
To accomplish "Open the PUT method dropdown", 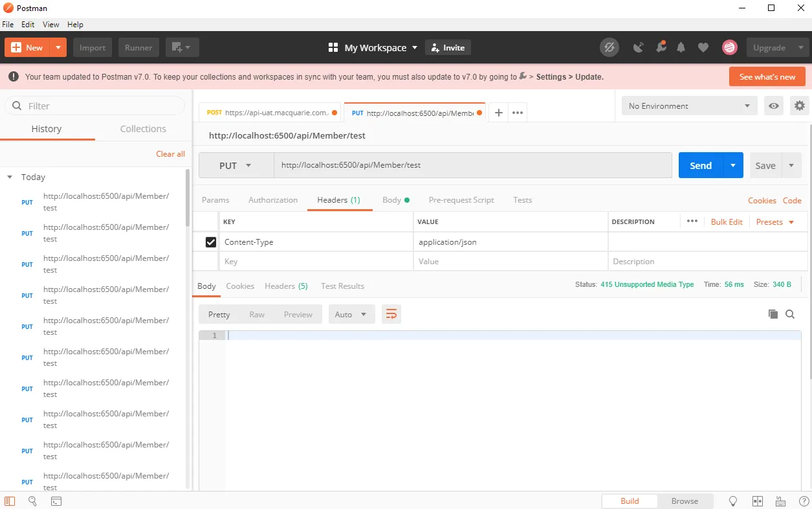I will (236, 165).
